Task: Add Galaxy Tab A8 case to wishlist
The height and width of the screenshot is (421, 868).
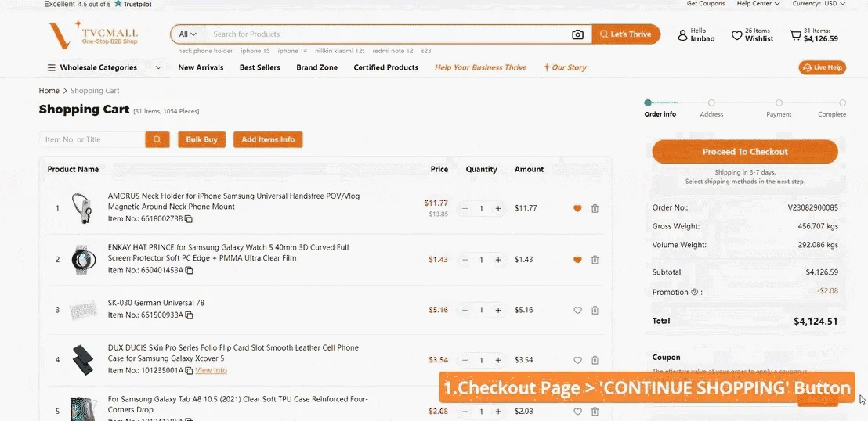Action: (577, 411)
